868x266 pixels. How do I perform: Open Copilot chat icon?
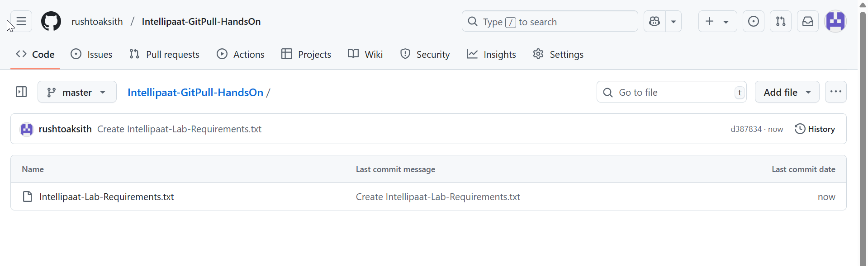655,21
